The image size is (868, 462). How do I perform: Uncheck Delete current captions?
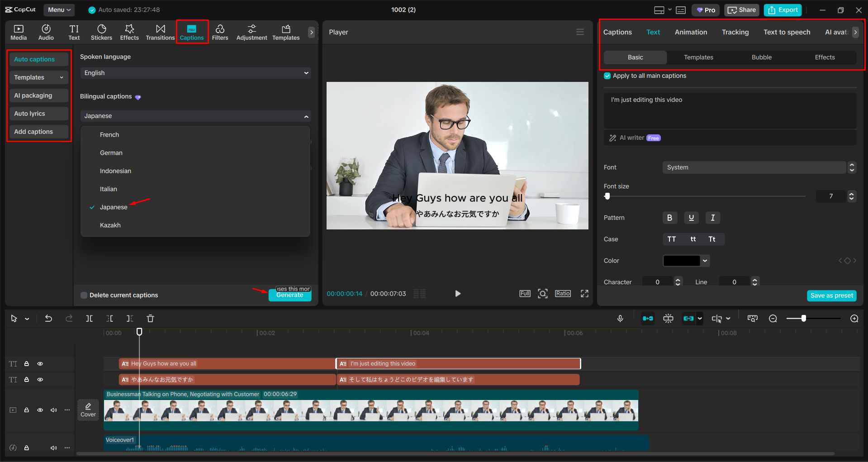click(84, 295)
